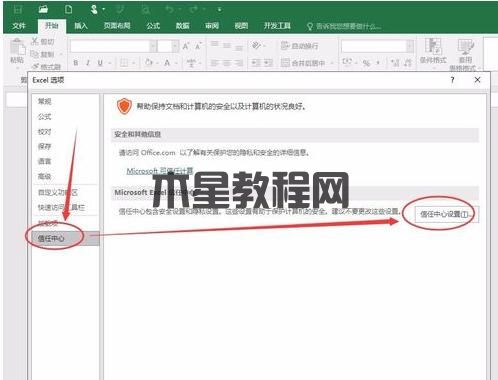Click the Increase indent icon
Viewport: 498px width, 380px height.
268,63
